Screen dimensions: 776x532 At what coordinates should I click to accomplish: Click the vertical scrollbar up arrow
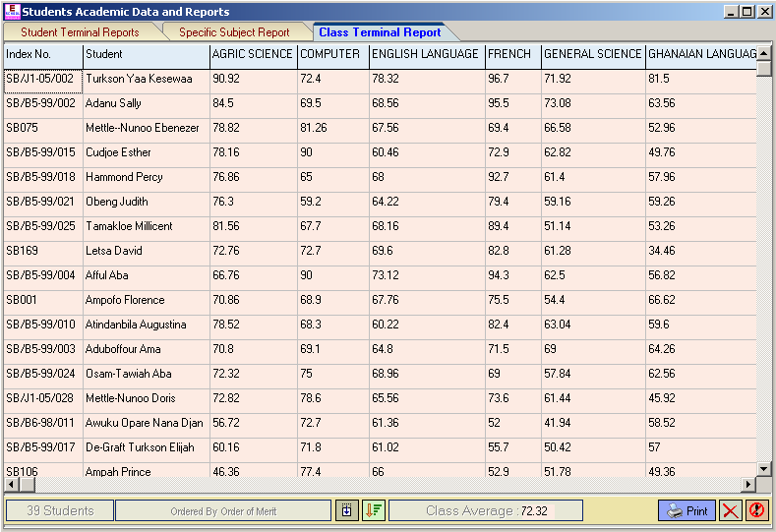click(763, 52)
